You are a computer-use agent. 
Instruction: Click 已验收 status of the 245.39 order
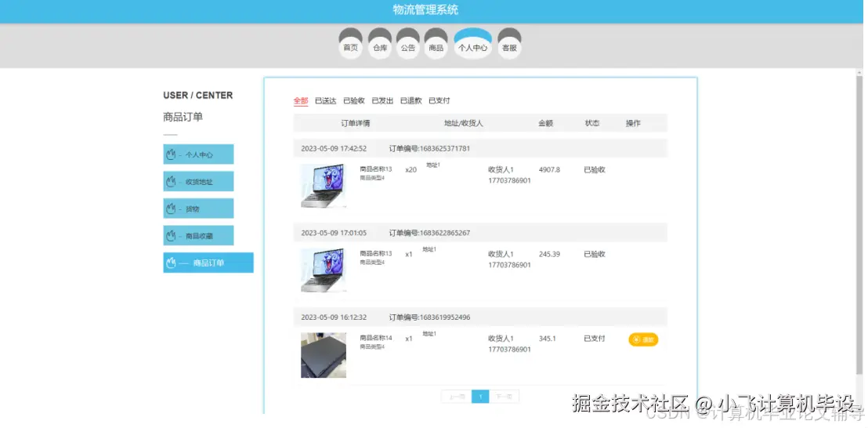click(595, 254)
